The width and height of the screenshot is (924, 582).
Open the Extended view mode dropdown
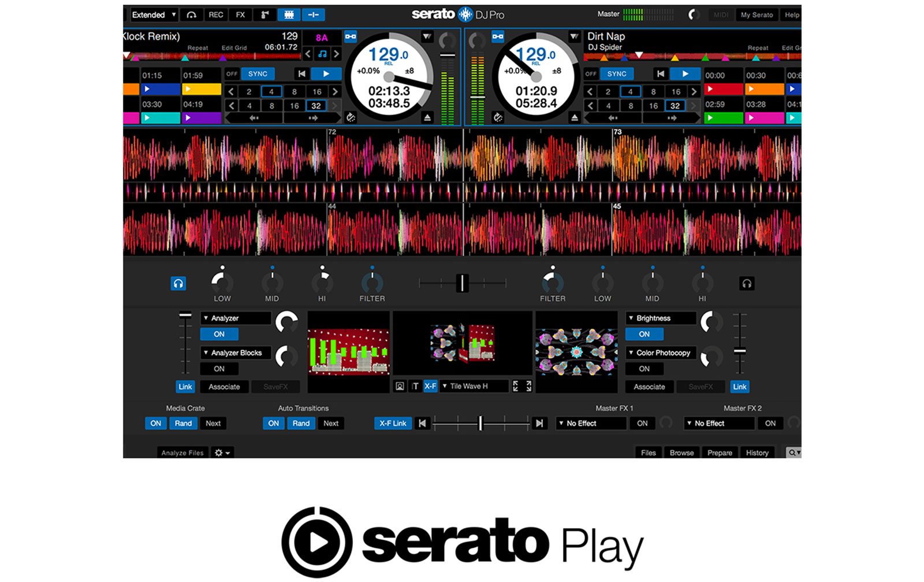154,14
